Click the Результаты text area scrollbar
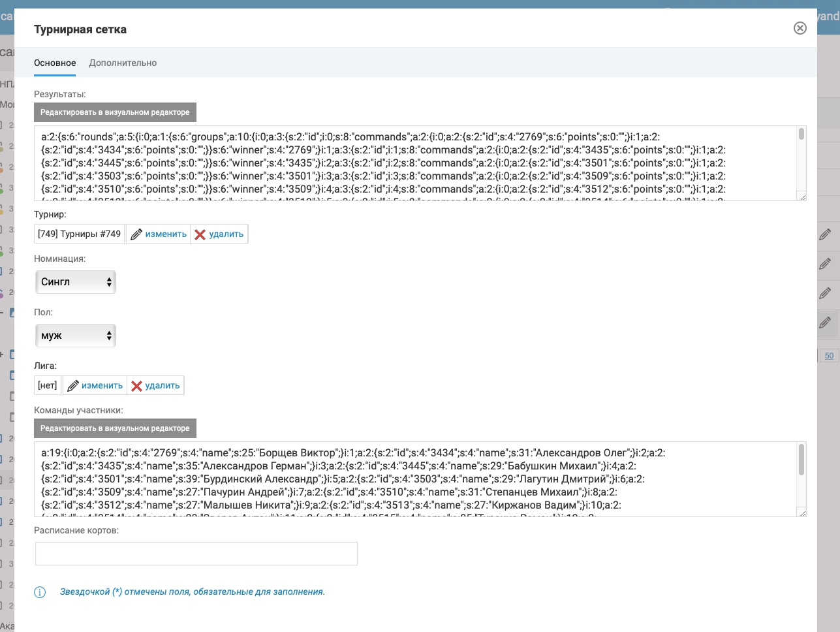The height and width of the screenshot is (632, 840). 801,134
